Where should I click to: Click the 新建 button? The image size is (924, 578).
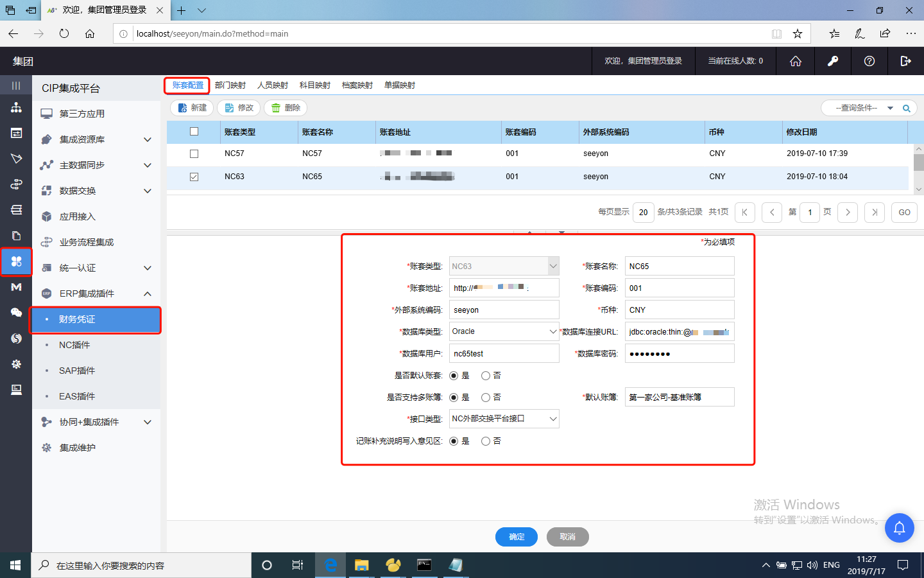[192, 108]
